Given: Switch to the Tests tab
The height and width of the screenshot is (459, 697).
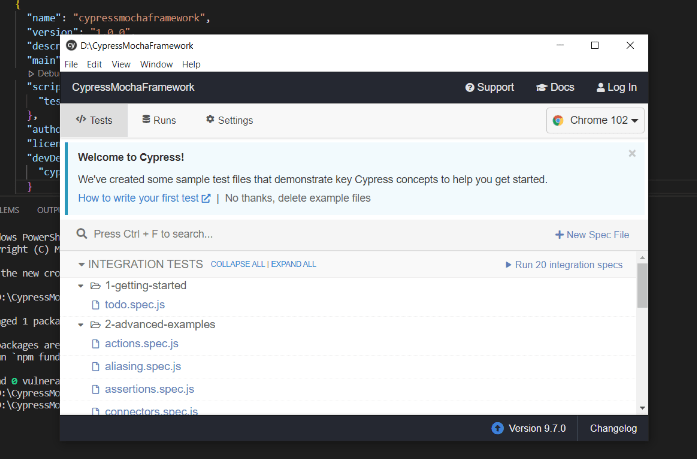Looking at the screenshot, I should (x=94, y=120).
